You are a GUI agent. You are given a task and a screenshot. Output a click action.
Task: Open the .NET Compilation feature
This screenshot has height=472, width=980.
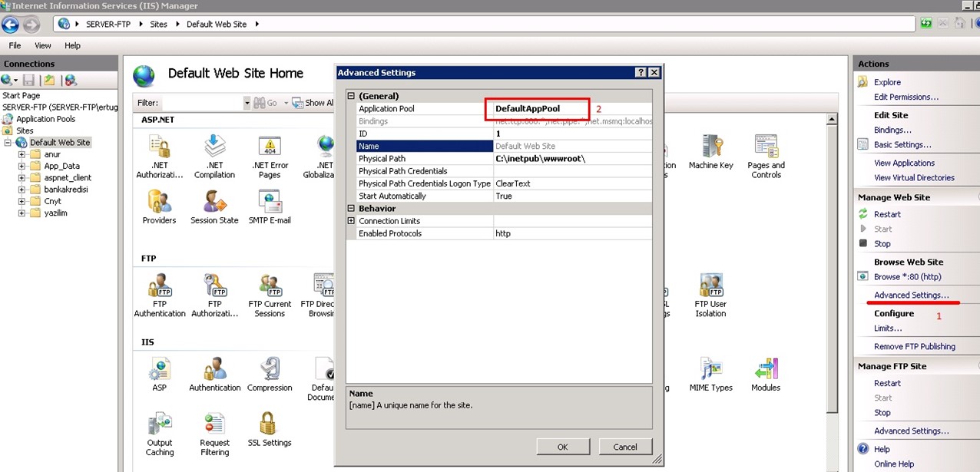point(214,157)
